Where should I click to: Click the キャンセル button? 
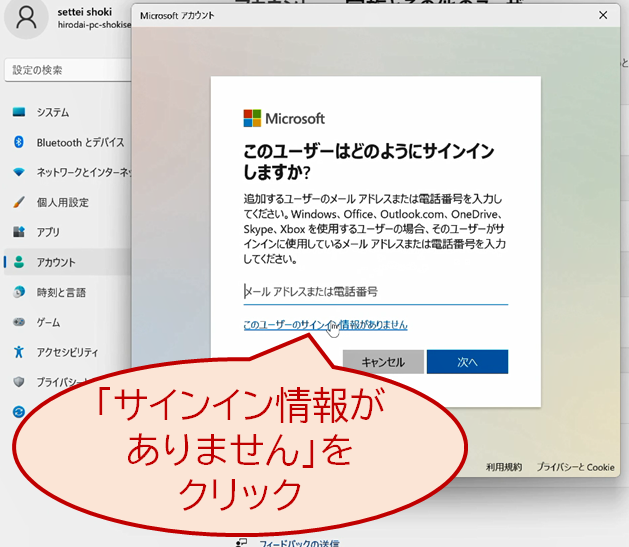tap(383, 362)
